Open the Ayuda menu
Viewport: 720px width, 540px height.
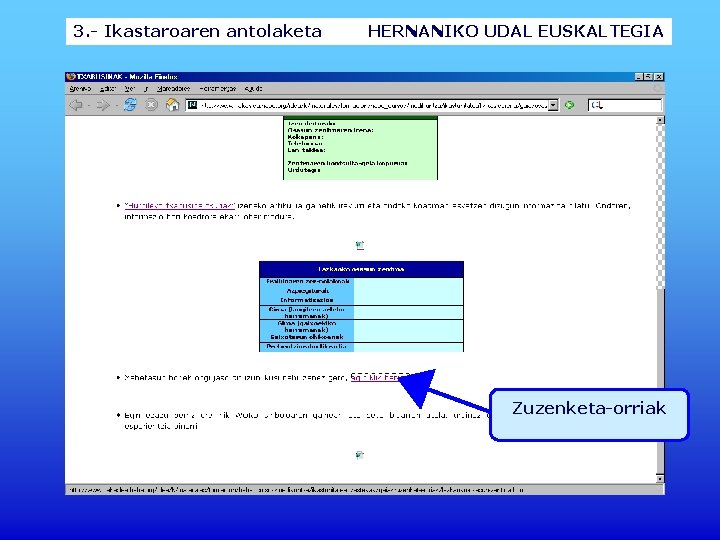pos(253,89)
